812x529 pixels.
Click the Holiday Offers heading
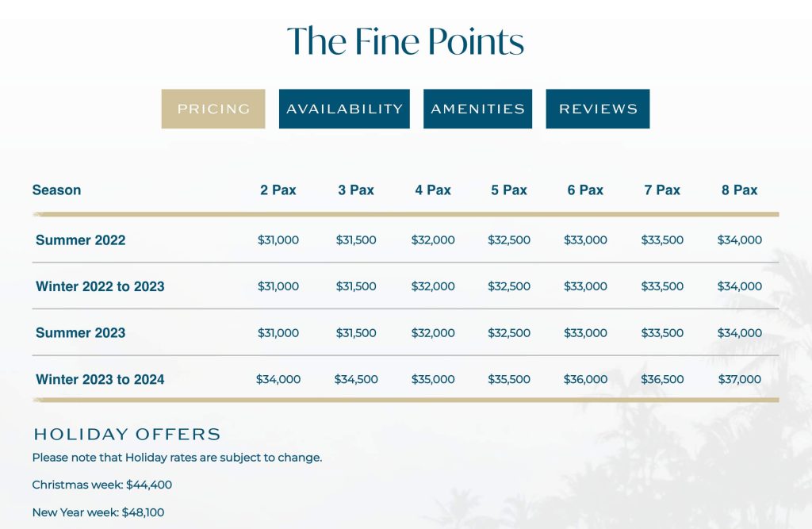(127, 434)
